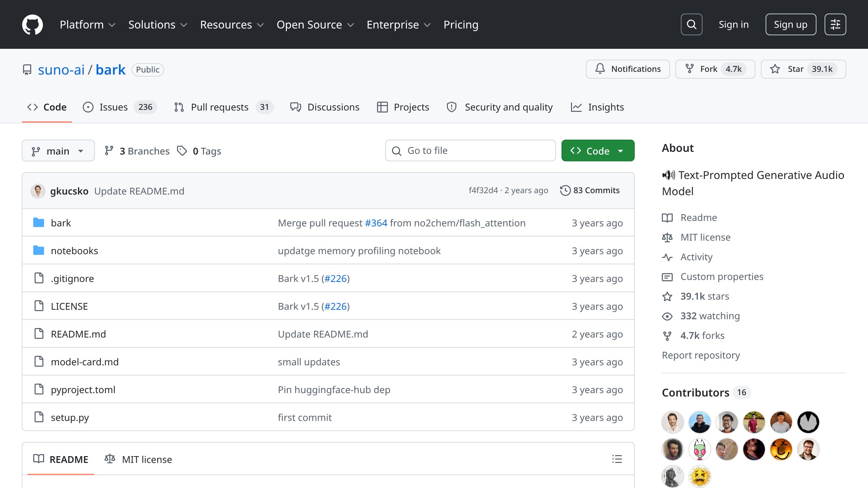
Task: Go to the suno-ai owner profile
Action: (61, 70)
